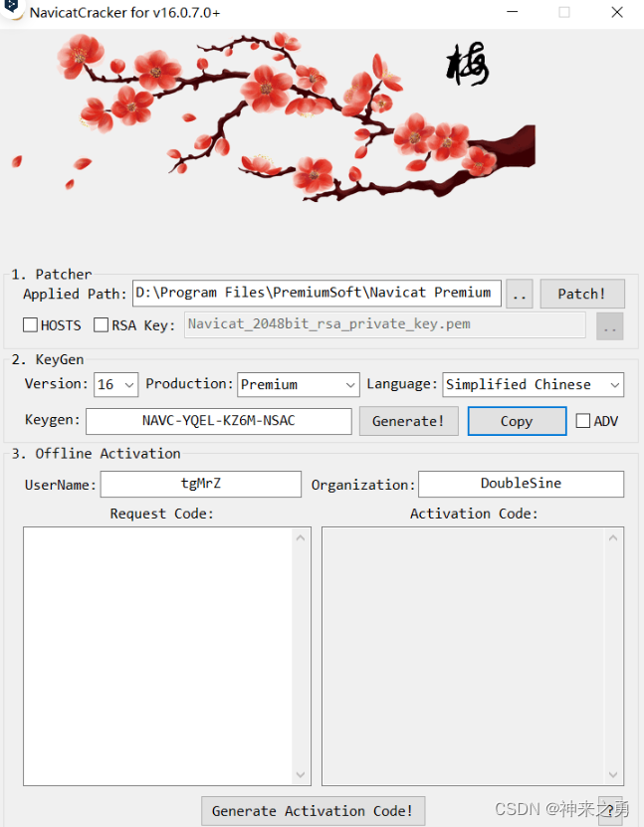Close the NavicatCracker window

(617, 12)
